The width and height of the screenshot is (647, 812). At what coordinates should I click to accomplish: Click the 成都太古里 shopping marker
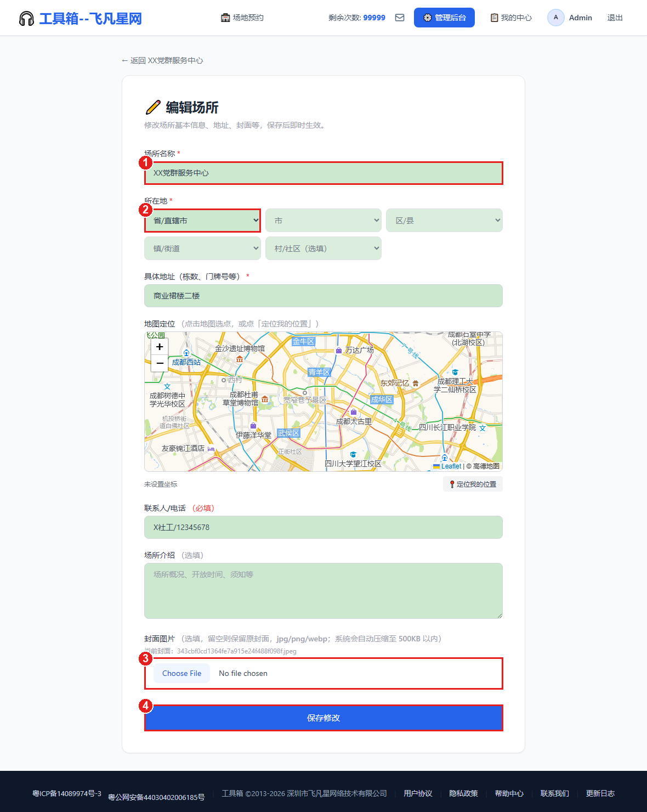[x=354, y=412]
